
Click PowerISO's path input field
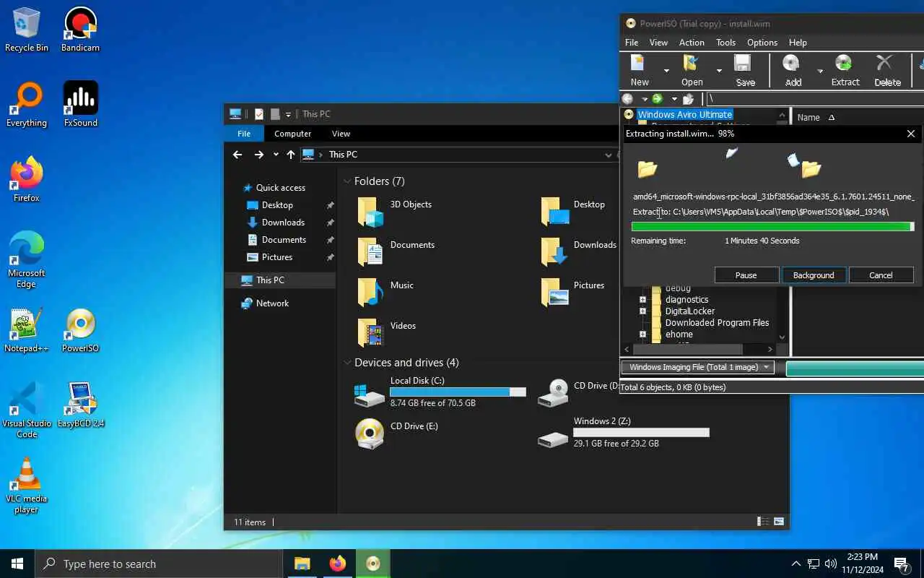tap(815, 99)
